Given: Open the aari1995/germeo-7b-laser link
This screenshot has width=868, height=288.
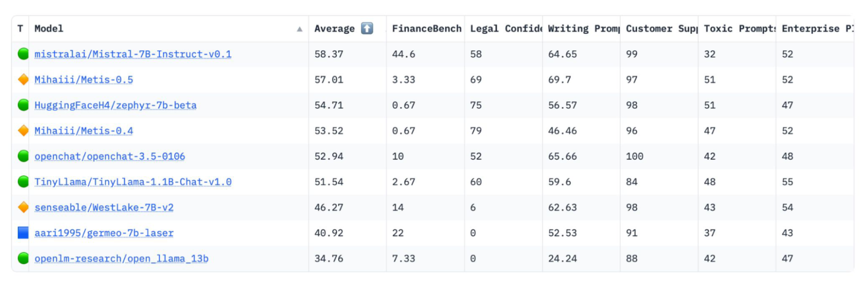Looking at the screenshot, I should pos(104,233).
